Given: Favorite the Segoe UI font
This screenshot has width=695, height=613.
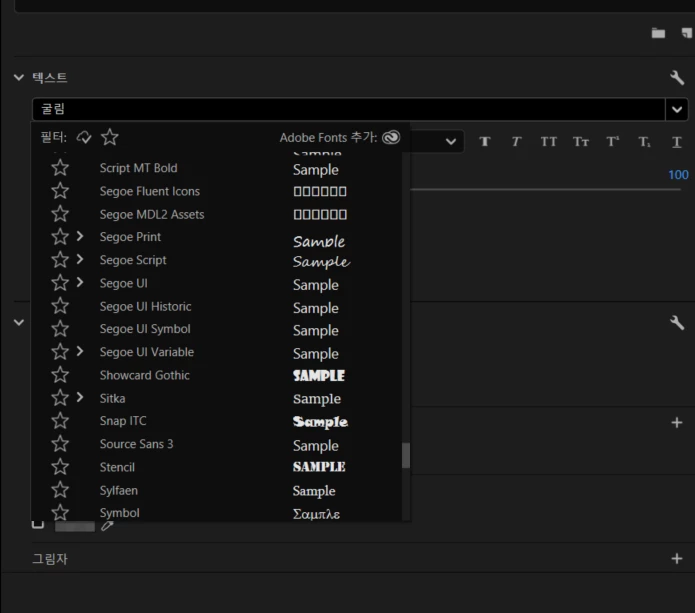Looking at the screenshot, I should coord(60,283).
